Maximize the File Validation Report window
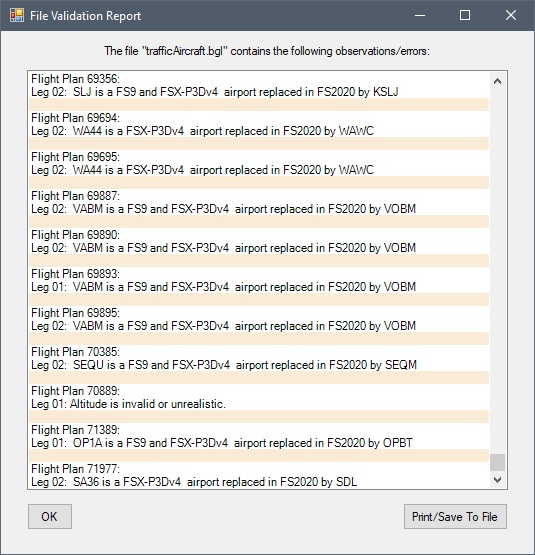This screenshot has width=535, height=555. tap(465, 15)
